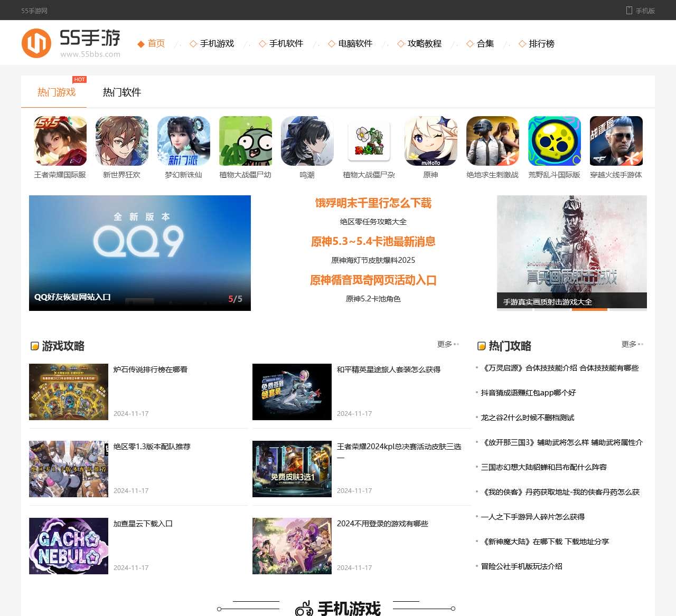Open 电脑软件 navigation item

[355, 43]
